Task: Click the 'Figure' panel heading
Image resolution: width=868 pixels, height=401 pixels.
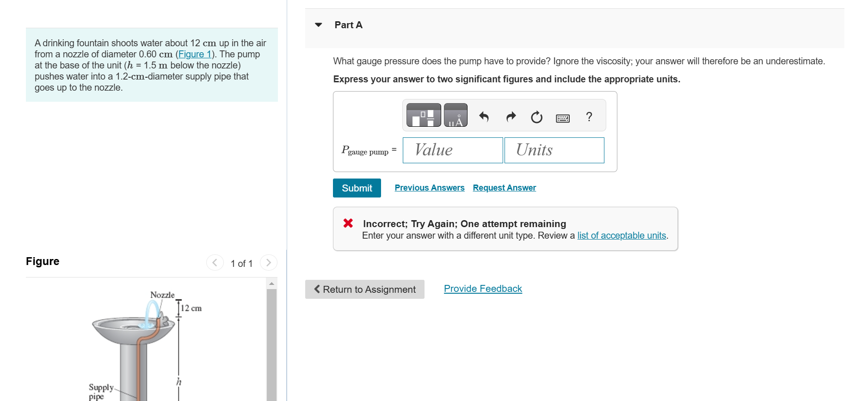Action: point(43,261)
